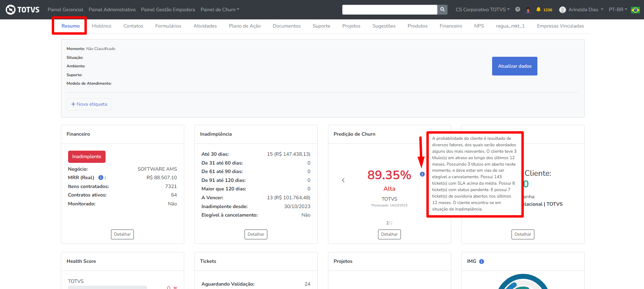Click the 'Momento: Não Classificado' text

click(91, 49)
